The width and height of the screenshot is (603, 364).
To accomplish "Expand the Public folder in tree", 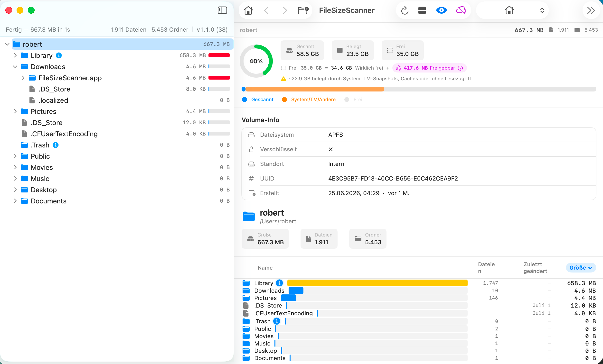I will [x=15, y=156].
